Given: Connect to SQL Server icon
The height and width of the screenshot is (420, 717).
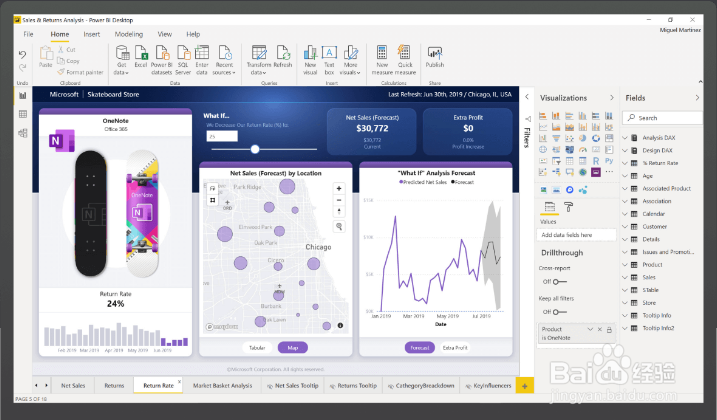Looking at the screenshot, I should pyautogui.click(x=183, y=53).
